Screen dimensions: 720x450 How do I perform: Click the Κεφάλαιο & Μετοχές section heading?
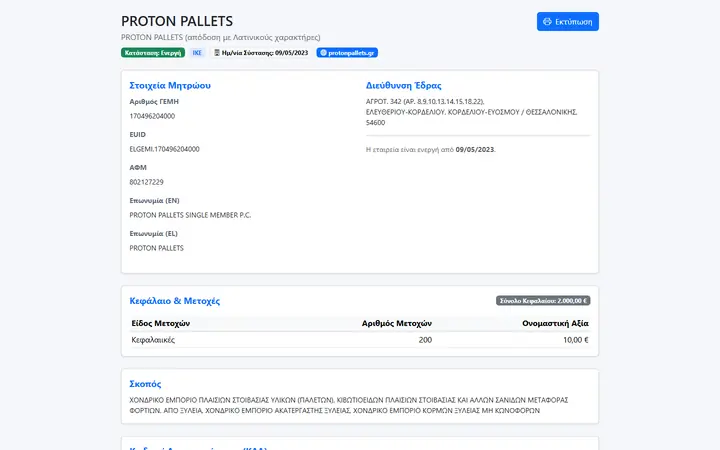click(x=174, y=301)
